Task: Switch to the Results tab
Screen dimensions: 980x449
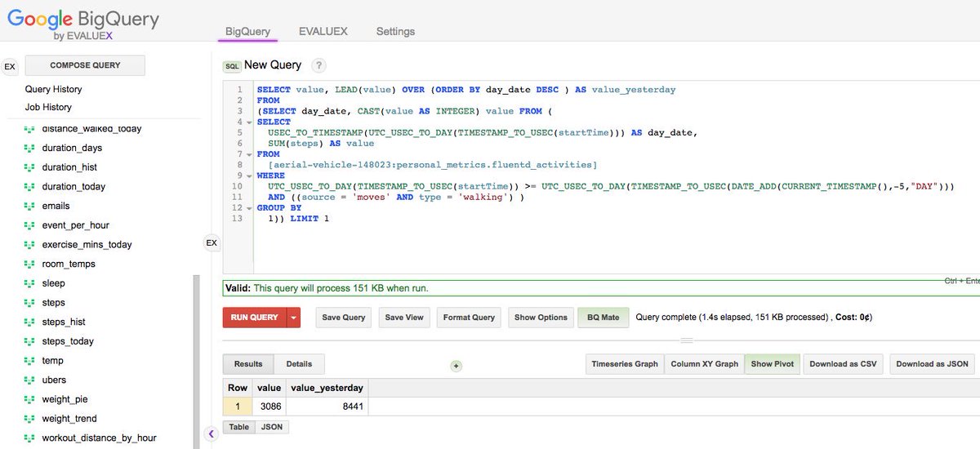Action: click(248, 364)
